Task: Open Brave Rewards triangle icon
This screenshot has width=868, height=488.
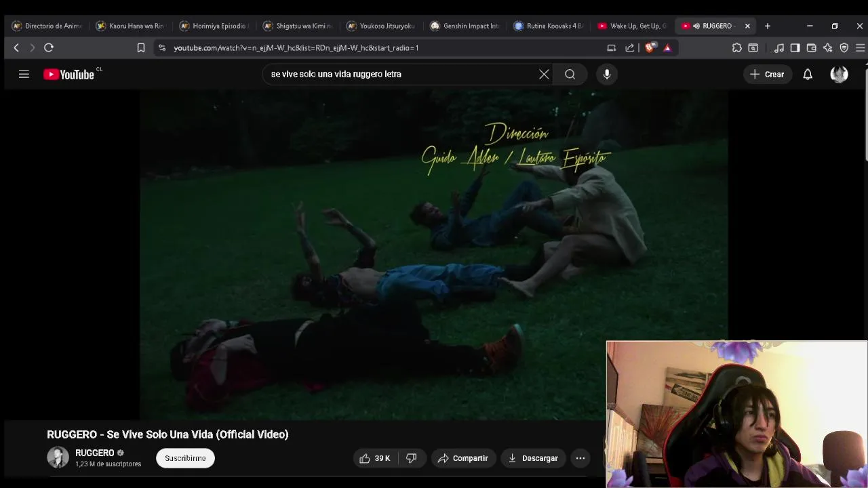Action: coord(667,47)
